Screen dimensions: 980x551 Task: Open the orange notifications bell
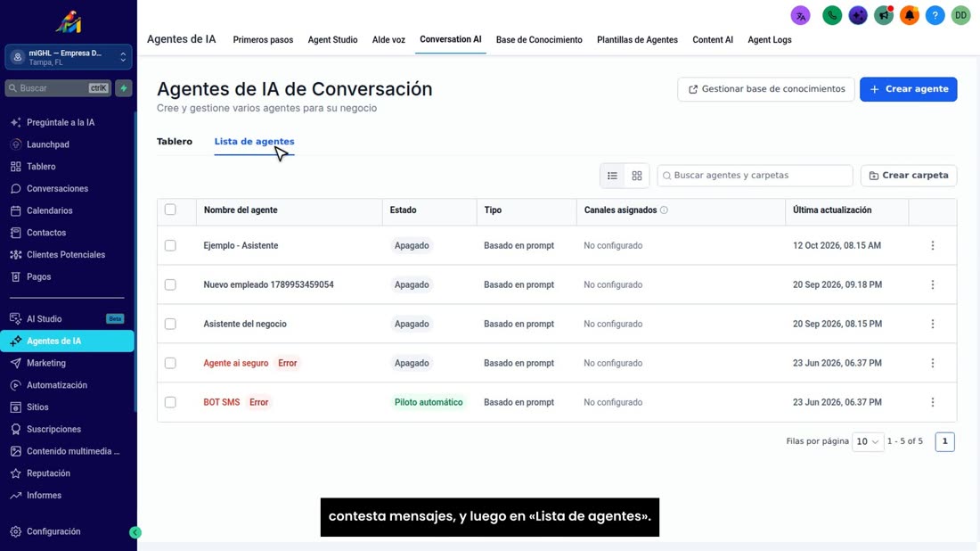point(910,16)
